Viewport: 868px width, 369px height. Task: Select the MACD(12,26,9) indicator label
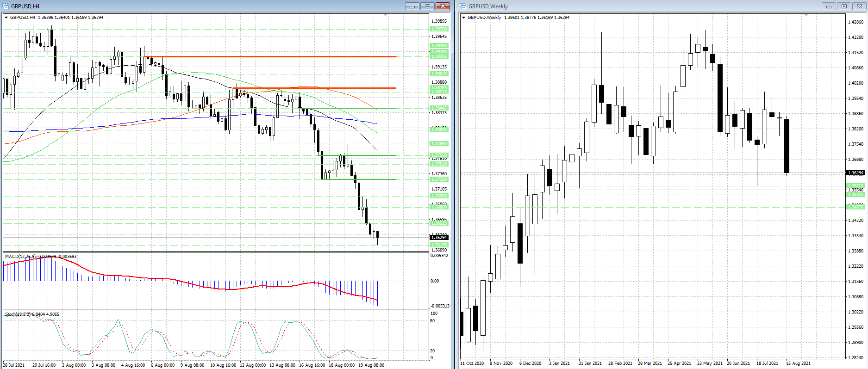point(19,256)
